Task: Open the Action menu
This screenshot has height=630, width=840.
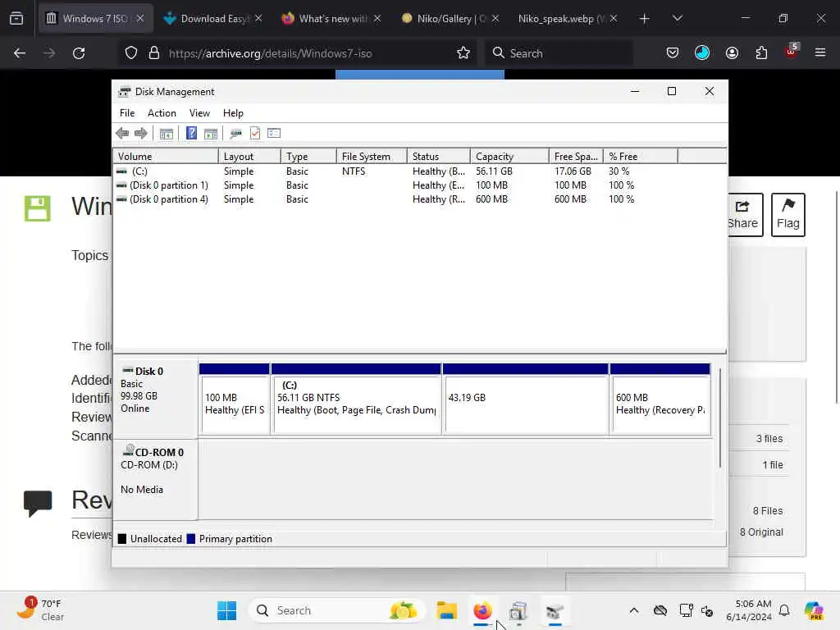Action: click(x=162, y=113)
